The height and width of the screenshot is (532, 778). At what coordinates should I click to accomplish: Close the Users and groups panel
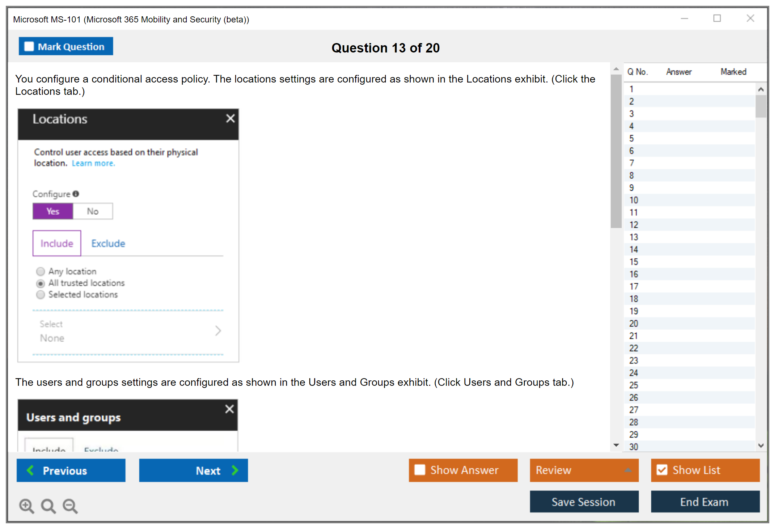point(229,409)
